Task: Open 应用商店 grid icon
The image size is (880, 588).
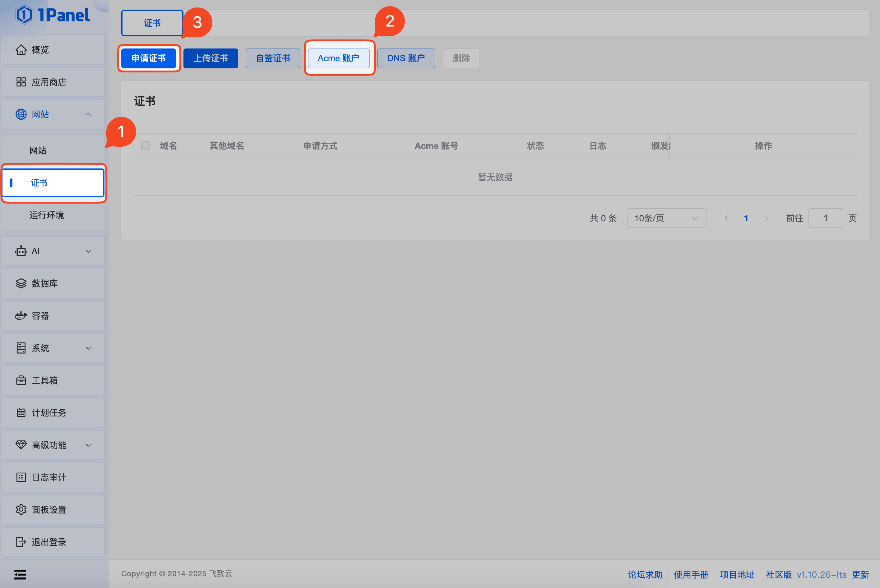Action: tap(21, 82)
